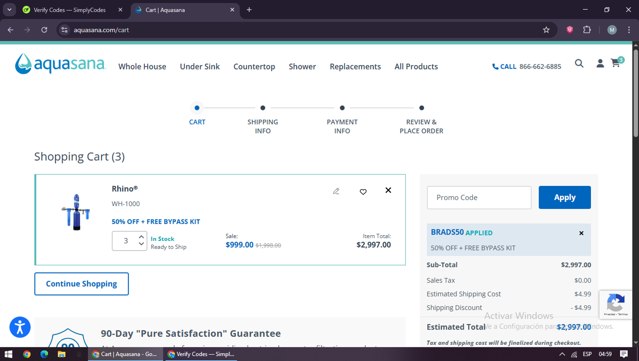Viewport: 639px width, 361px height.
Task: Reload the page
Action: (44, 30)
